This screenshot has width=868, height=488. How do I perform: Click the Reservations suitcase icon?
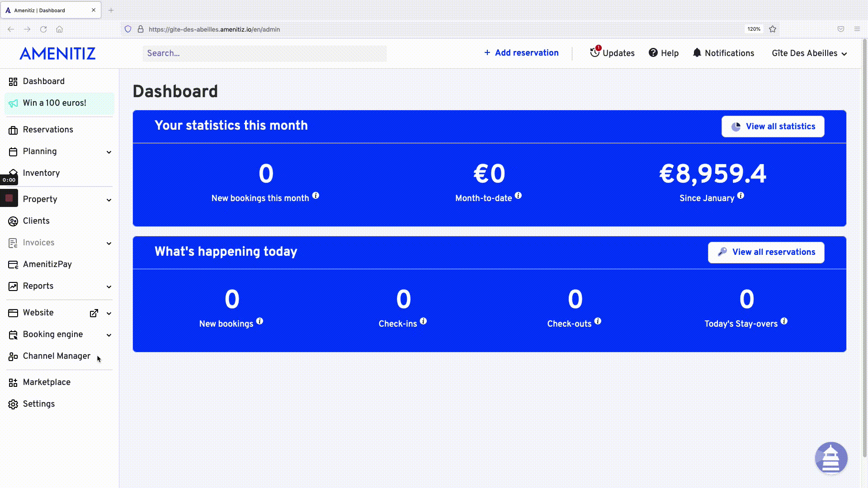pyautogui.click(x=13, y=130)
